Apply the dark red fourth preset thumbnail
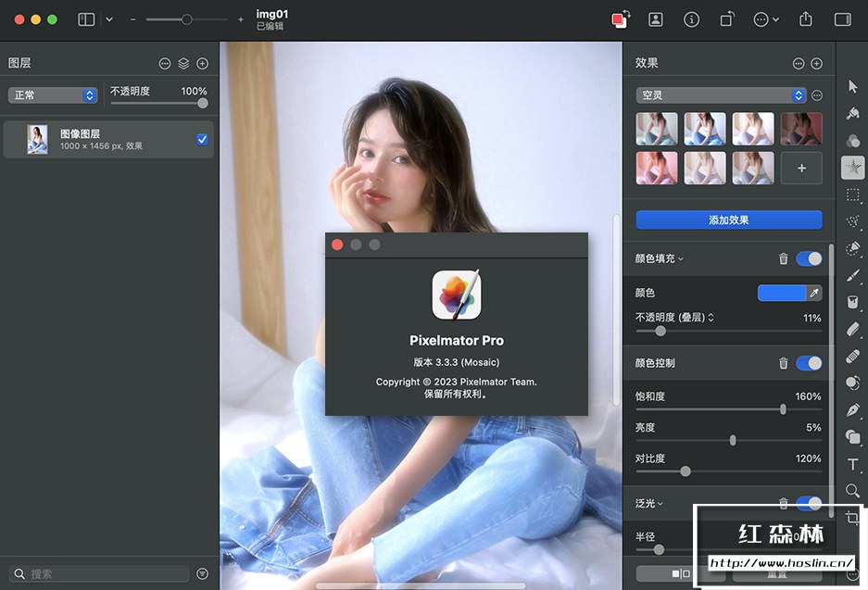This screenshot has width=868, height=590. pyautogui.click(x=801, y=129)
